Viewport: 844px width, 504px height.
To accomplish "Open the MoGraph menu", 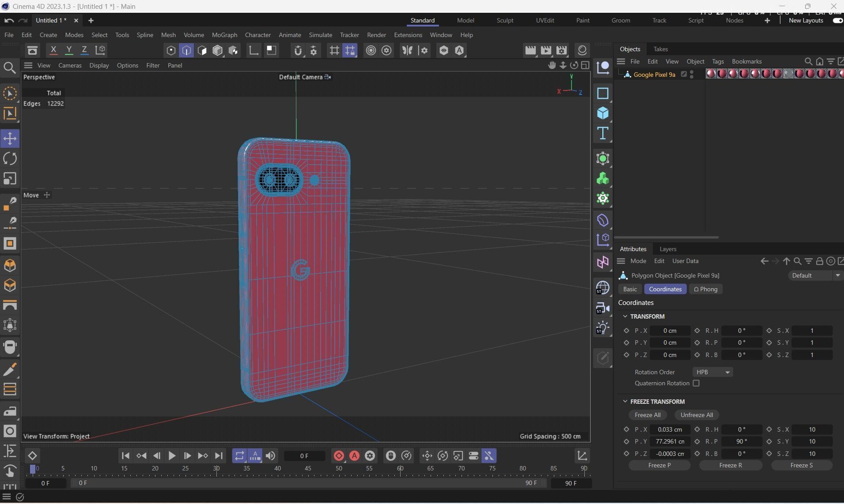I will [x=224, y=35].
